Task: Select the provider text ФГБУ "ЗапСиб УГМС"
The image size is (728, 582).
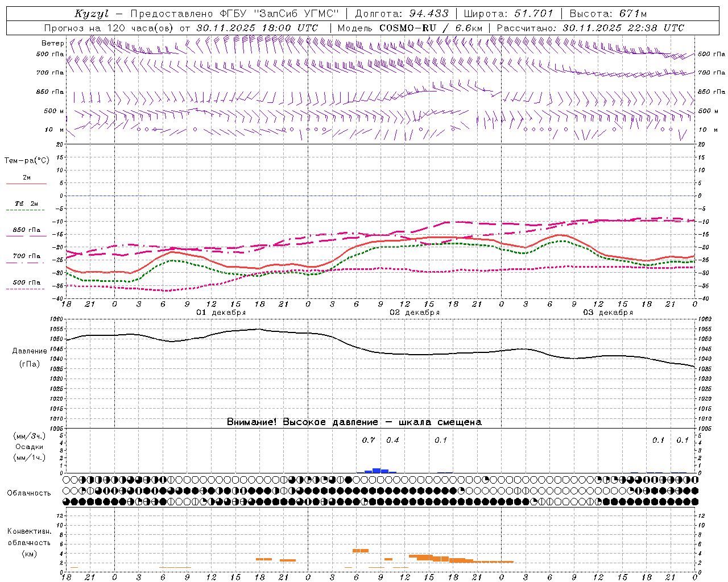Action: point(279,14)
